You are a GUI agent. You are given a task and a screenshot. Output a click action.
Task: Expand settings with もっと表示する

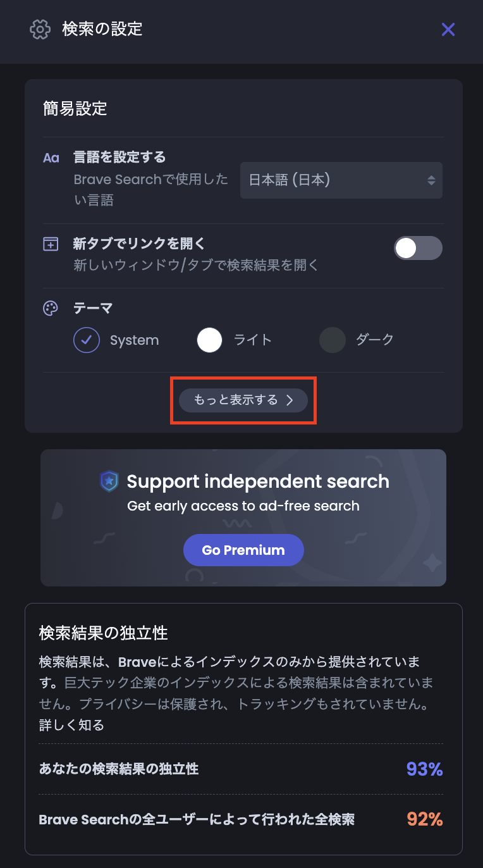(243, 400)
